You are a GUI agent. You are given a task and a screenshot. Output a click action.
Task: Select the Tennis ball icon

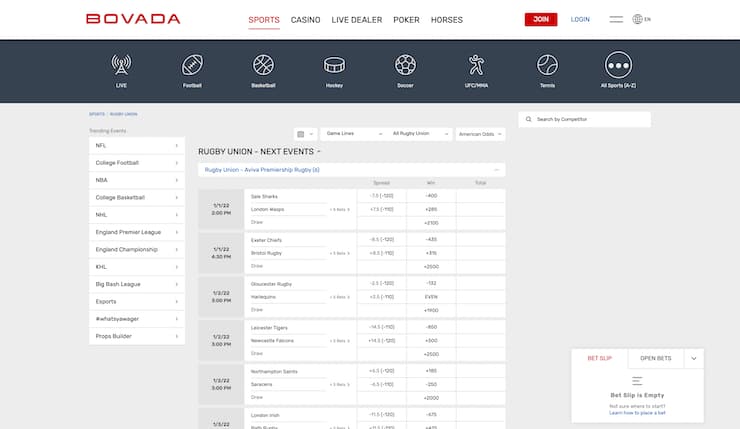(x=547, y=71)
